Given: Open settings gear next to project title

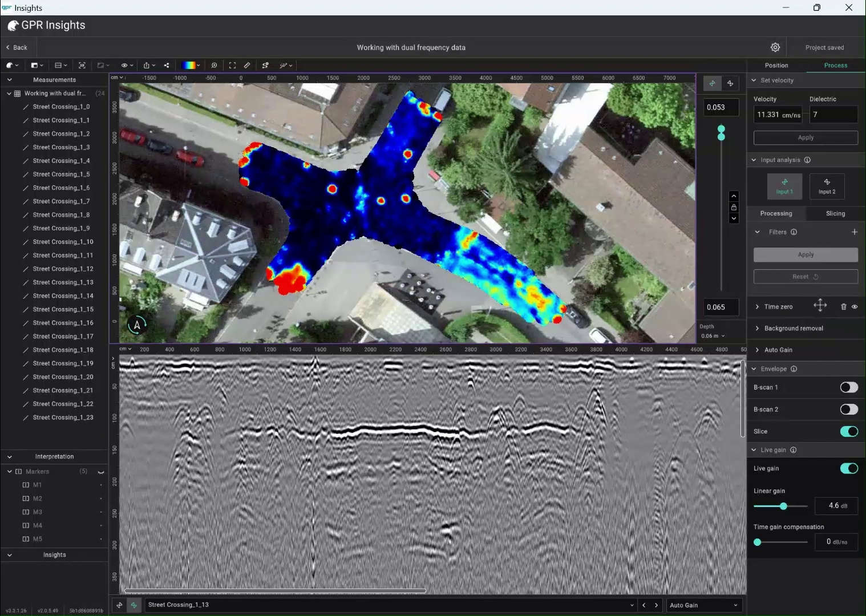Looking at the screenshot, I should tap(775, 47).
